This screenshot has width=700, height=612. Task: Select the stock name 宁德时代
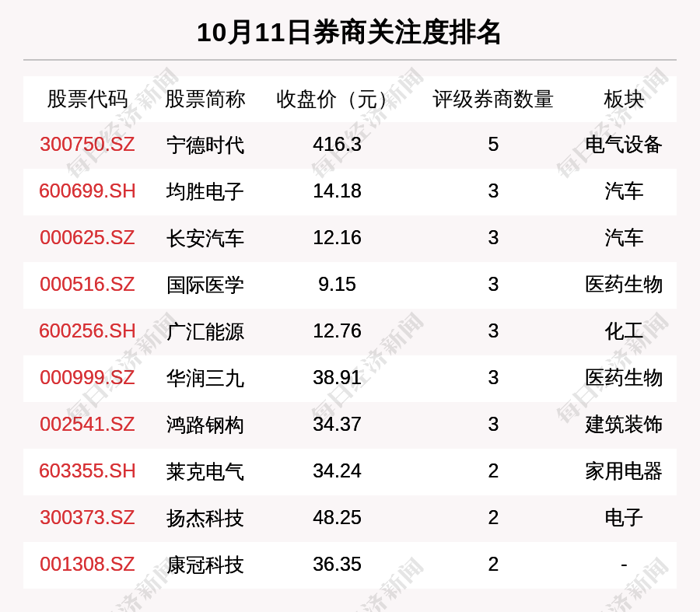pyautogui.click(x=205, y=145)
